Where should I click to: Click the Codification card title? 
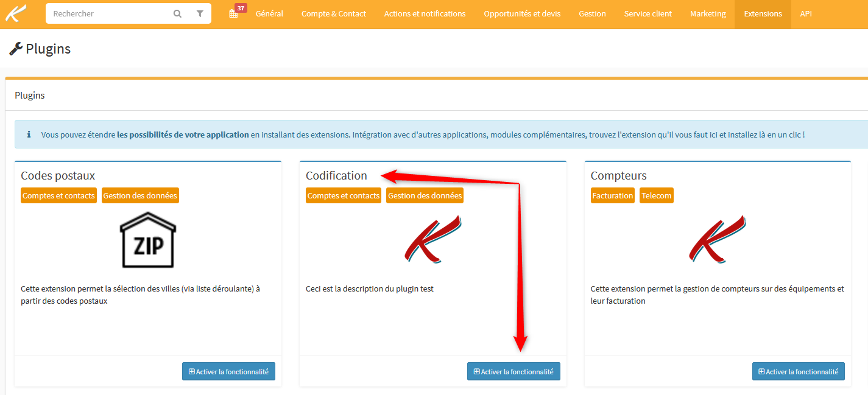click(x=336, y=175)
